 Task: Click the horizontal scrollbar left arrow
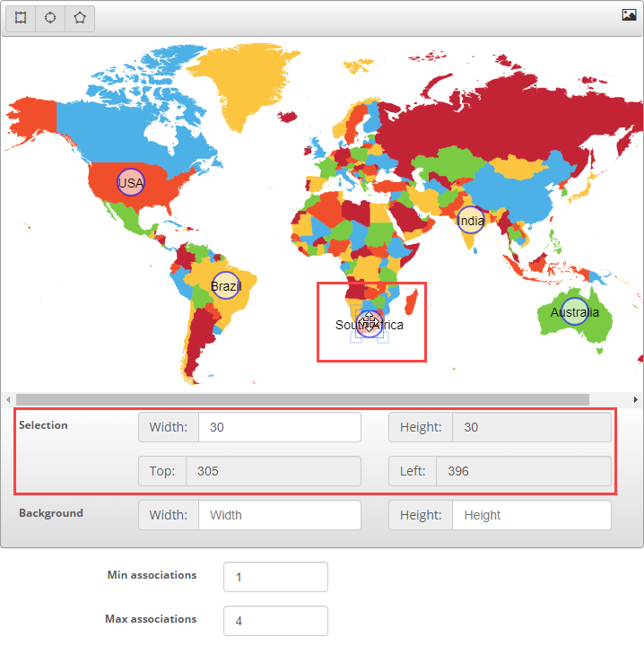8,399
